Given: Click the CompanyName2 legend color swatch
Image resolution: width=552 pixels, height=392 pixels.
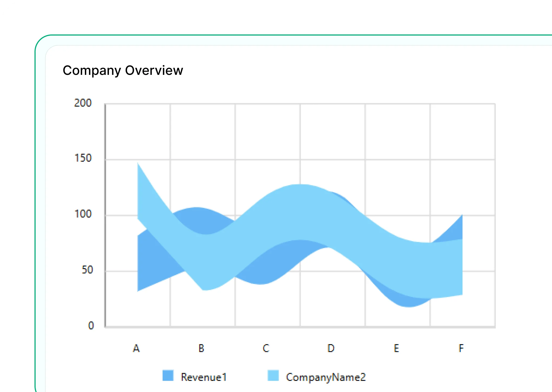Looking at the screenshot, I should (273, 376).
